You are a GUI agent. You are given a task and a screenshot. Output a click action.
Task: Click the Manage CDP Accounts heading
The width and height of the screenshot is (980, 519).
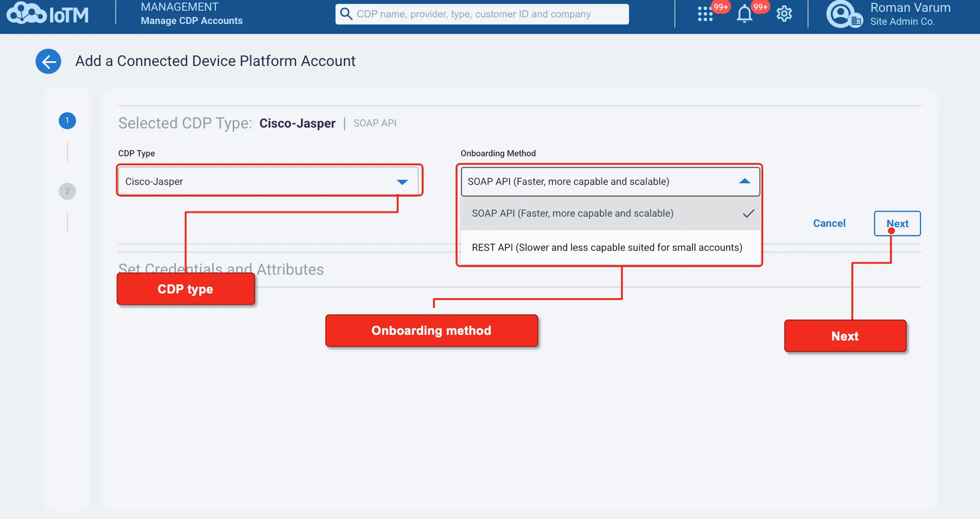[x=192, y=21]
